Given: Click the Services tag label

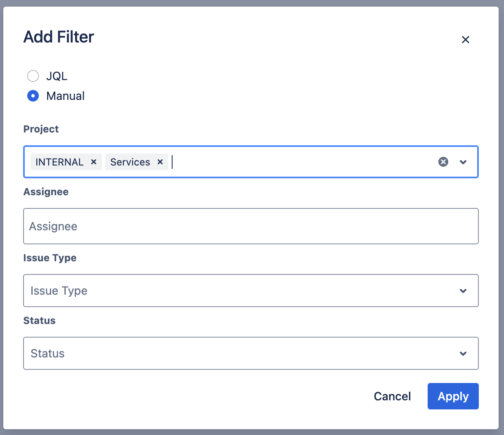Looking at the screenshot, I should (130, 162).
